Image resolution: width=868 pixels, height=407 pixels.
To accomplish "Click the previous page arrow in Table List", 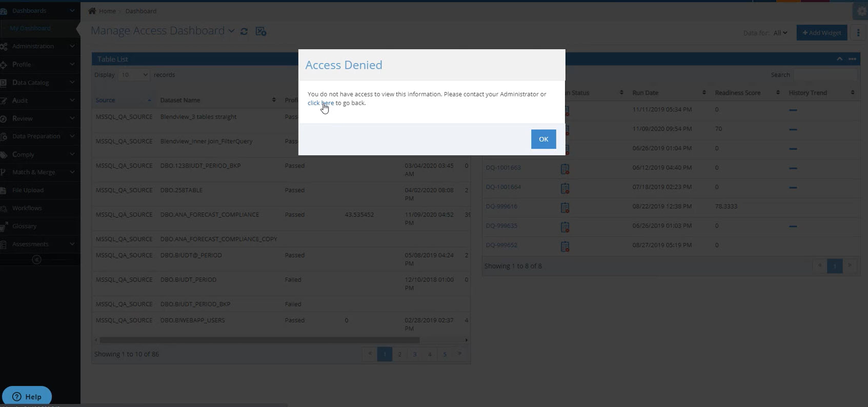I will 369,354.
